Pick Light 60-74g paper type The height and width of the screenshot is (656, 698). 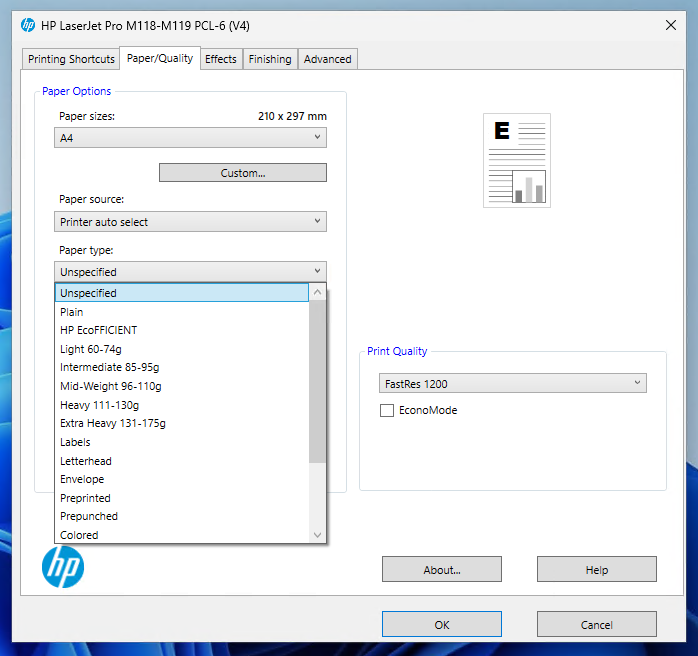[182, 349]
